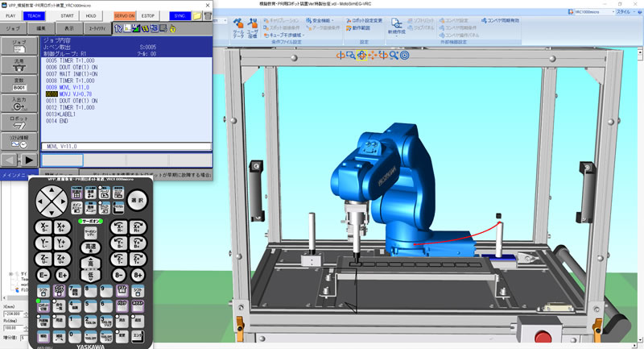This screenshot has width=644, height=349.
Task: Switch pendant to PLAY mode
Action: pos(10,15)
